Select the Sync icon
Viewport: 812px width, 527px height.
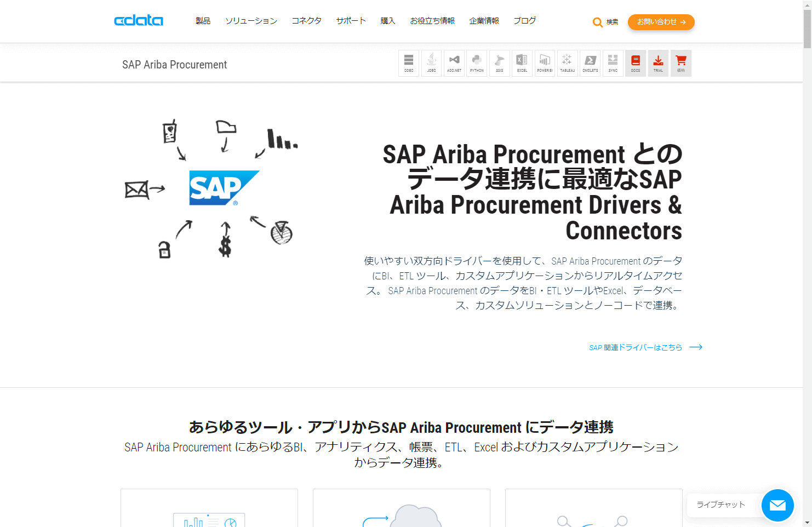pos(613,63)
